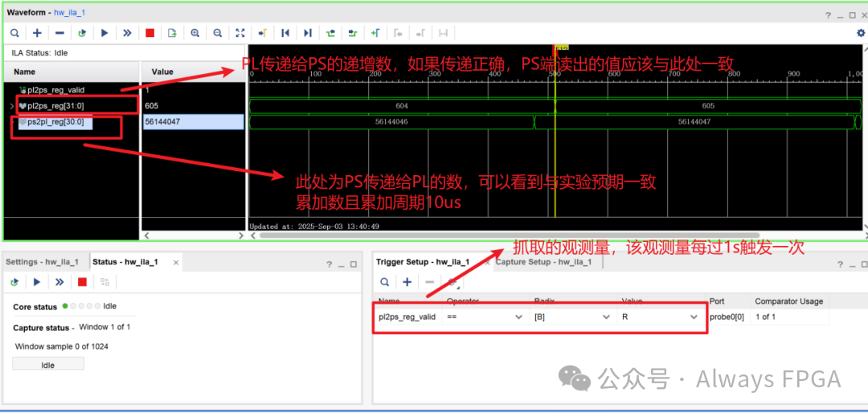Click the Idle capture progress button
The width and height of the screenshot is (868, 413).
click(x=48, y=364)
